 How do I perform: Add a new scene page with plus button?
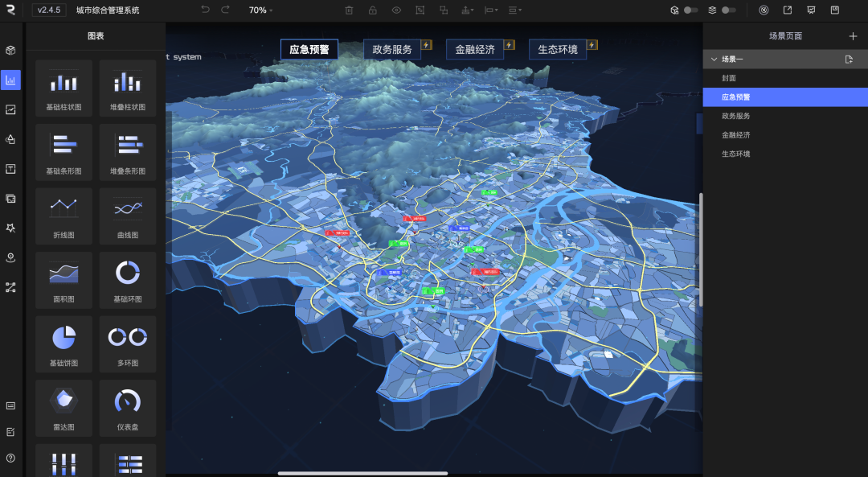coord(853,36)
